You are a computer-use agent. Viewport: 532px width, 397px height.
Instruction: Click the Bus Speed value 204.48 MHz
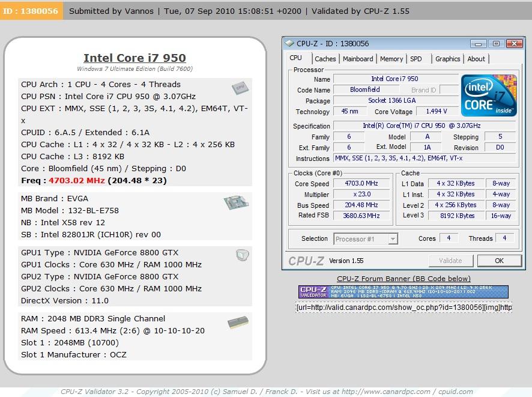click(x=361, y=205)
